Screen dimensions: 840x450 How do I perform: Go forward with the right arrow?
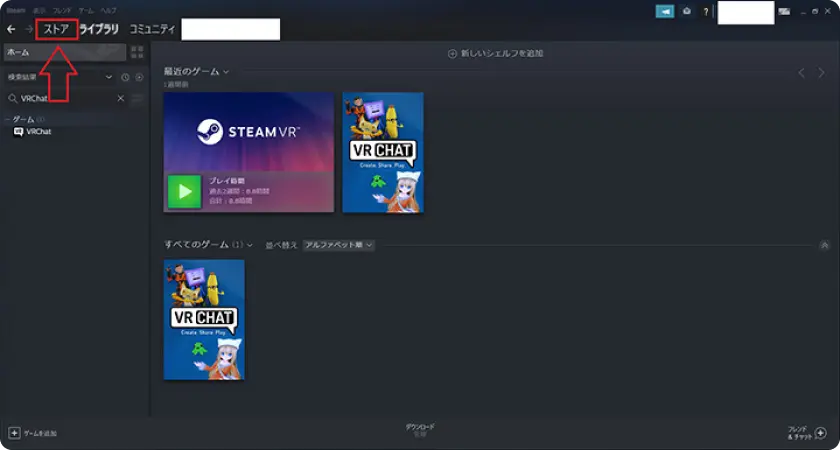click(x=29, y=29)
